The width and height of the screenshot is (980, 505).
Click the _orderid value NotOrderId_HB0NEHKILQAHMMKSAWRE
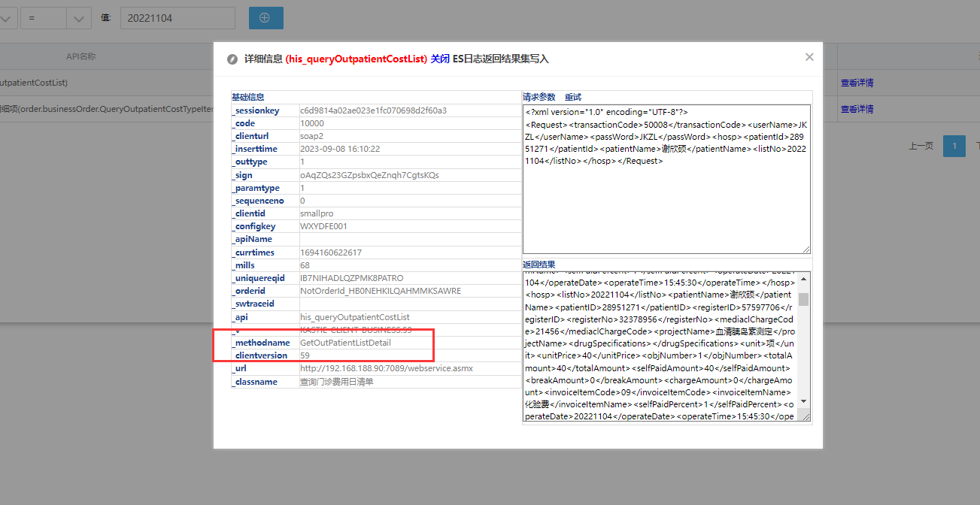click(381, 291)
